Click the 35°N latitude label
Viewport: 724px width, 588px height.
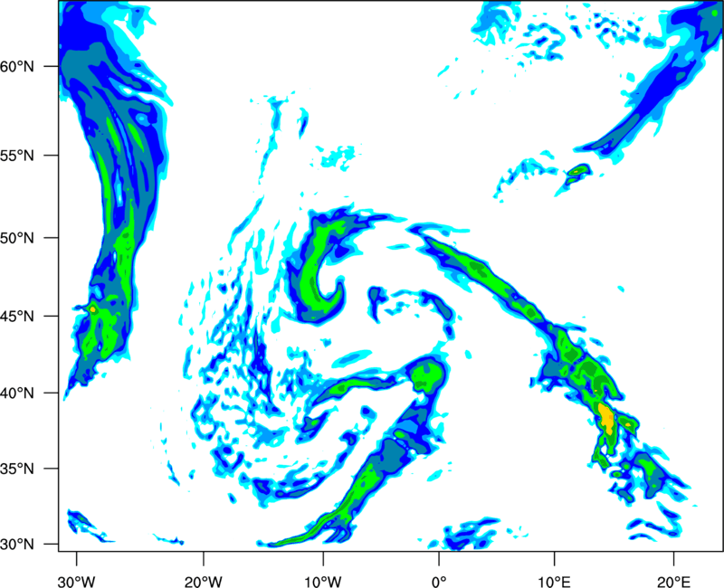point(17,469)
